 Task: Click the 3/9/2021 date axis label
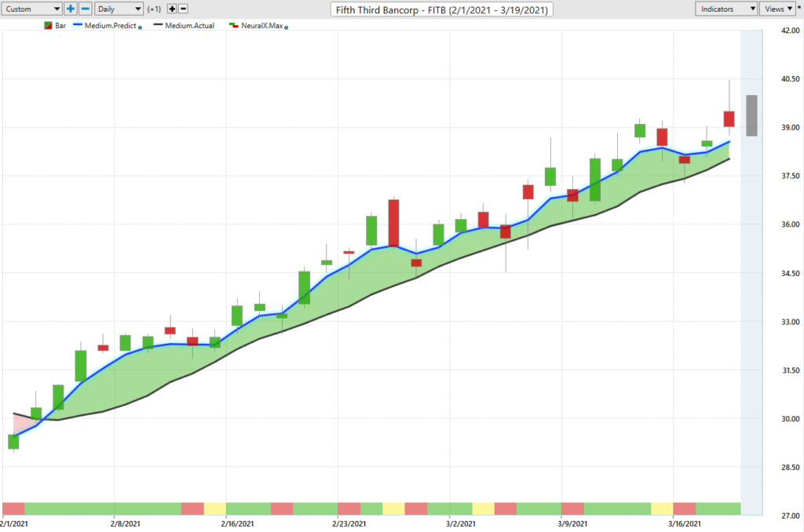pos(572,524)
